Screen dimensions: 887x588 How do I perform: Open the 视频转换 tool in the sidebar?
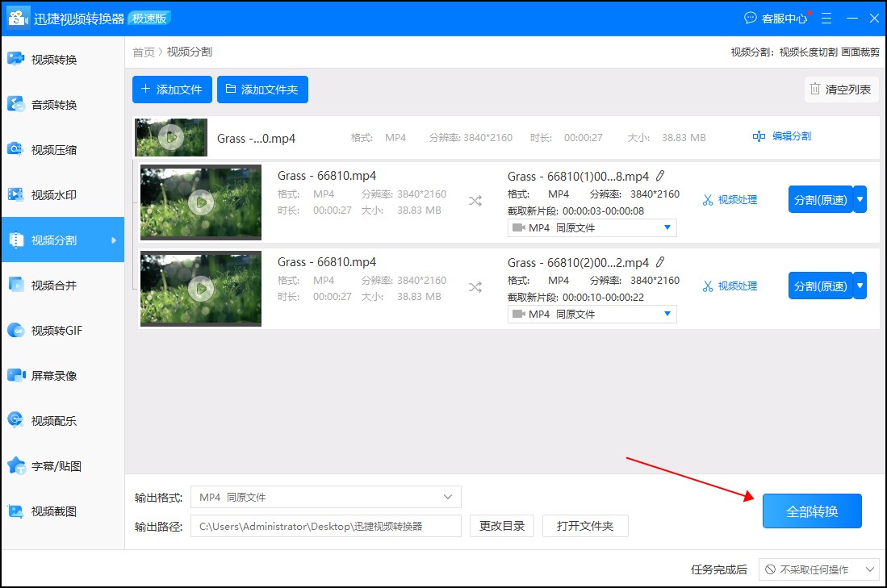pos(48,58)
